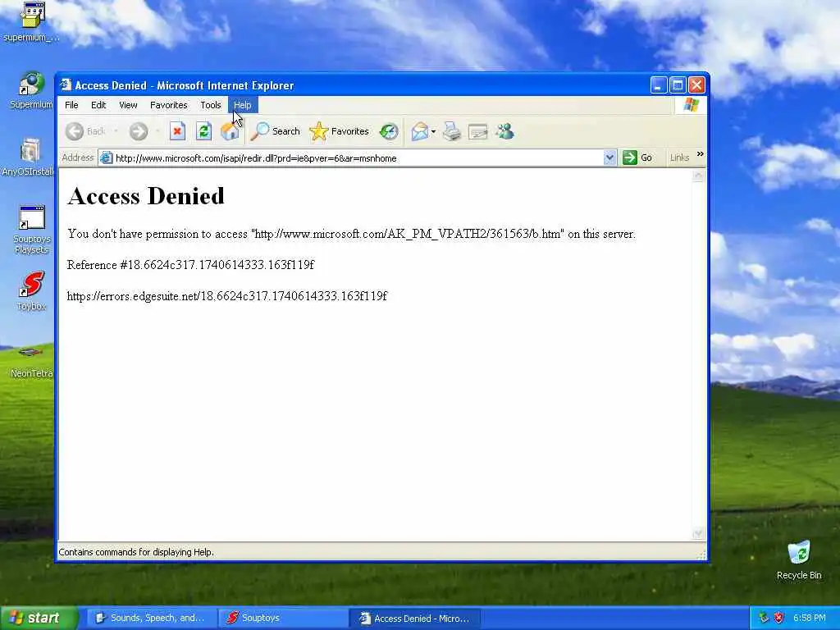The image size is (840, 630).
Task: Click the scrollbar down arrow
Action: coord(698,533)
